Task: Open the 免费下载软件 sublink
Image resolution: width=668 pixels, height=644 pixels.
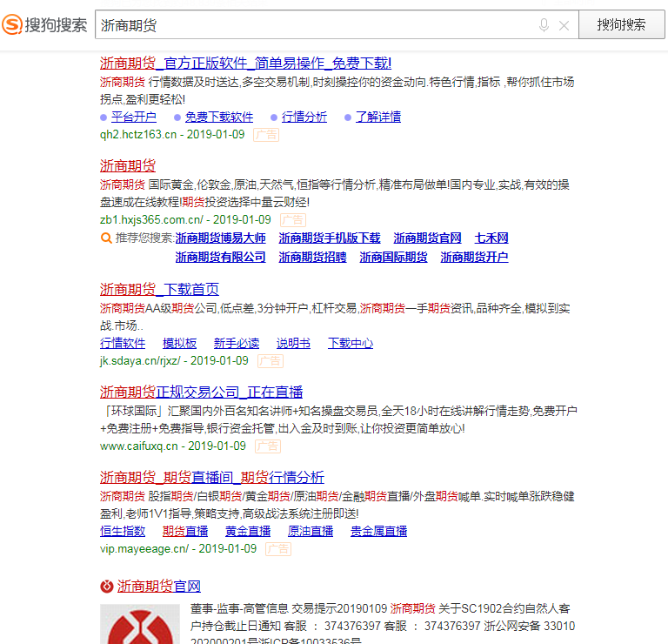Action: pyautogui.click(x=219, y=117)
